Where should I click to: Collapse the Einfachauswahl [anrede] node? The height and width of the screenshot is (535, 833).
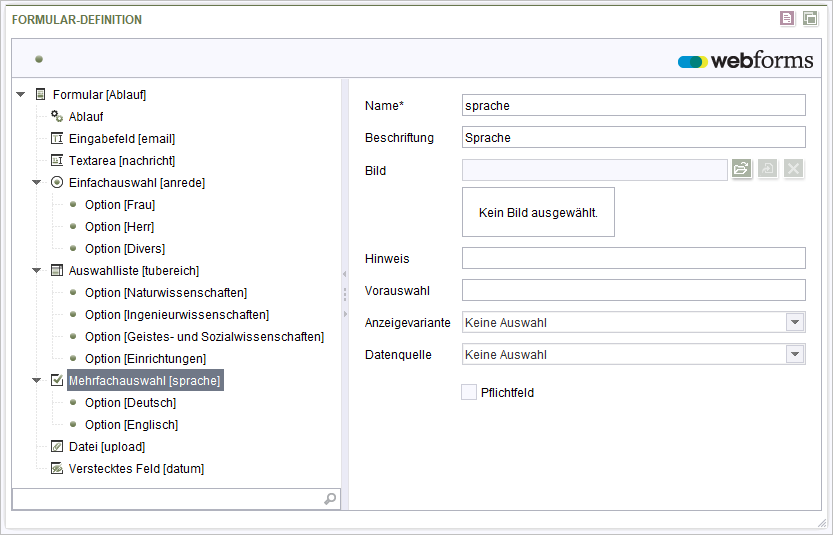(36, 182)
